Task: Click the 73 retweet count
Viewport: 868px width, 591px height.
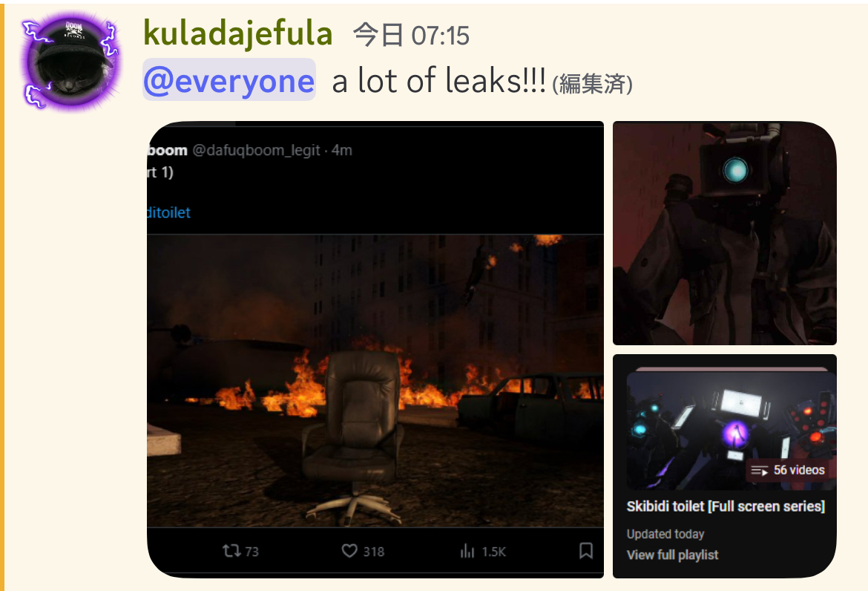Action: click(252, 552)
